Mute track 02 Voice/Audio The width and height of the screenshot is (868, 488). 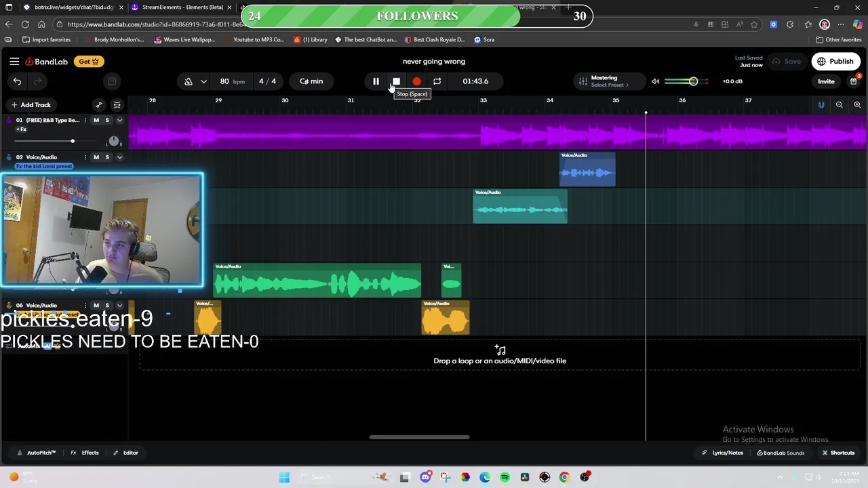[x=96, y=157]
